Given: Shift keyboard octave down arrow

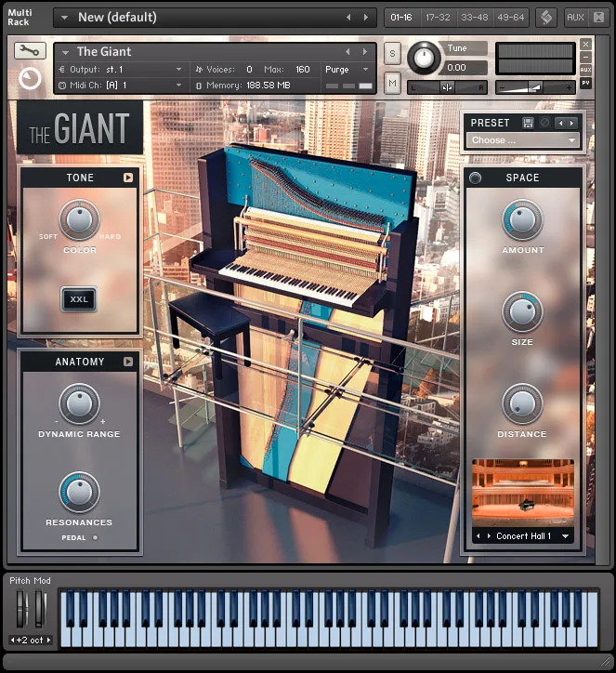Looking at the screenshot, I should [x=12, y=640].
